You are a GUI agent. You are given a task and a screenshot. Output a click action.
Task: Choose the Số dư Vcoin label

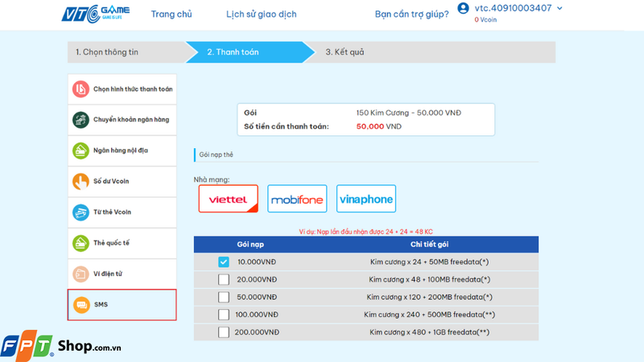pyautogui.click(x=111, y=182)
